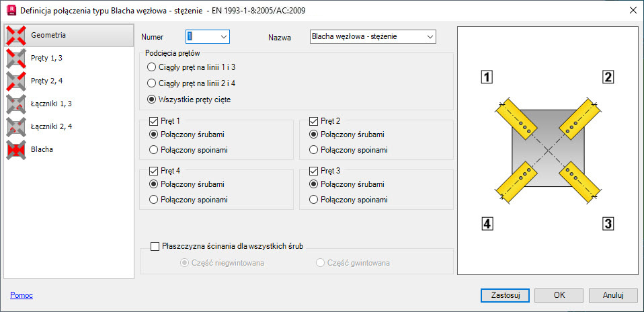Viewport: 644px width, 312px height.
Task: Enable Płaszczyzna ścinania dla wszystkich śrub checkbox
Action: tap(155, 247)
